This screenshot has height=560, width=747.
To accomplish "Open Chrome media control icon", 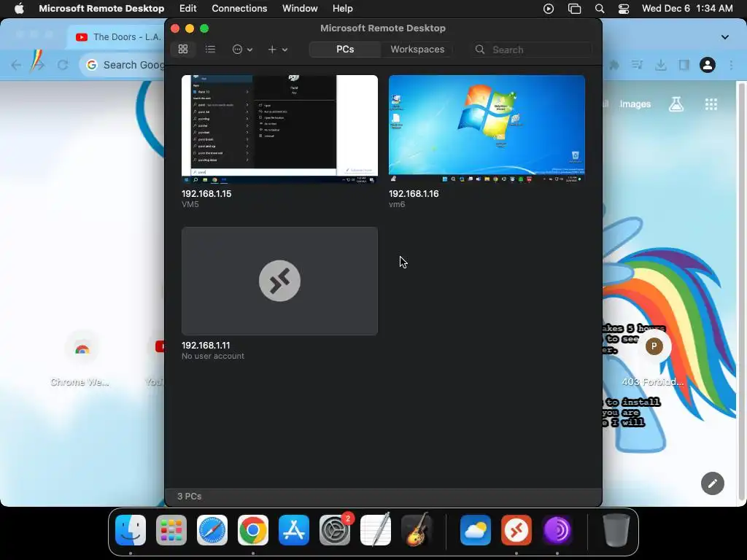I will (x=637, y=65).
